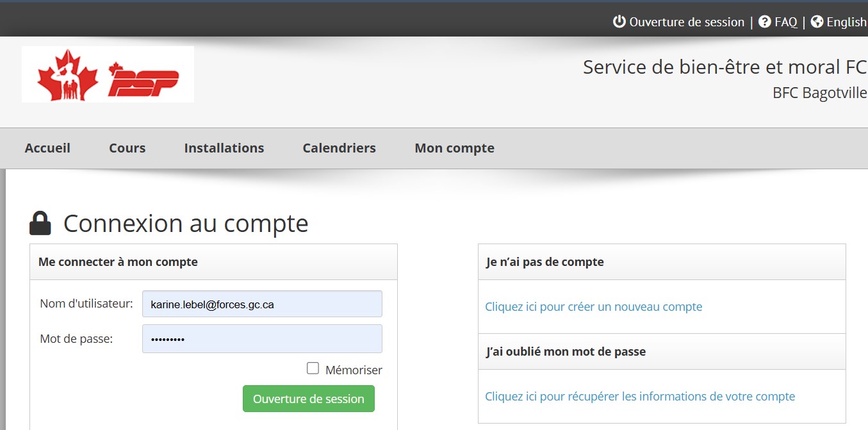The height and width of the screenshot is (430, 868).
Task: Click the power icon in top bar
Action: click(x=619, y=22)
